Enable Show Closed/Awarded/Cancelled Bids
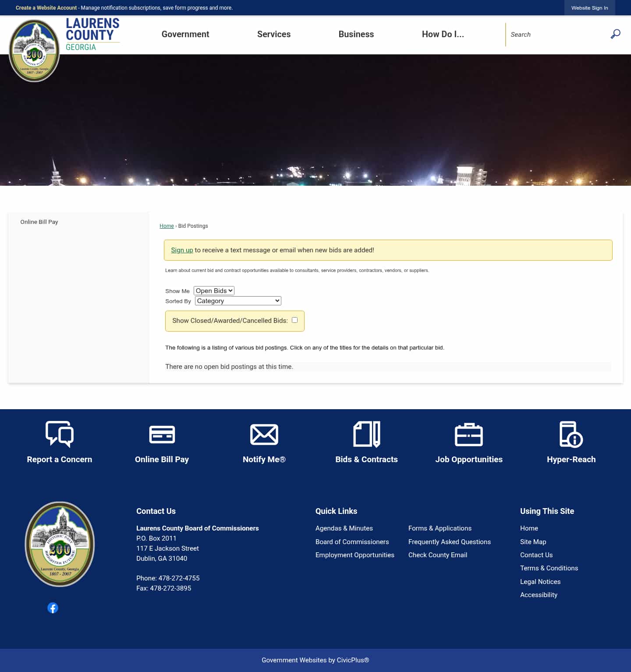The image size is (631, 672). 294,320
